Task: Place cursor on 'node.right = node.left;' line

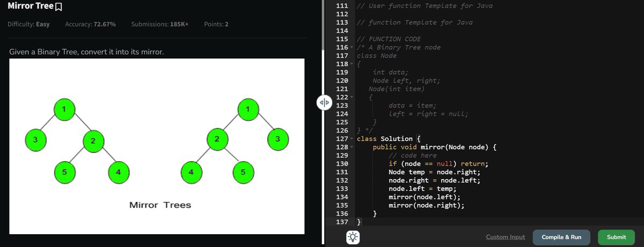Action: [x=434, y=180]
